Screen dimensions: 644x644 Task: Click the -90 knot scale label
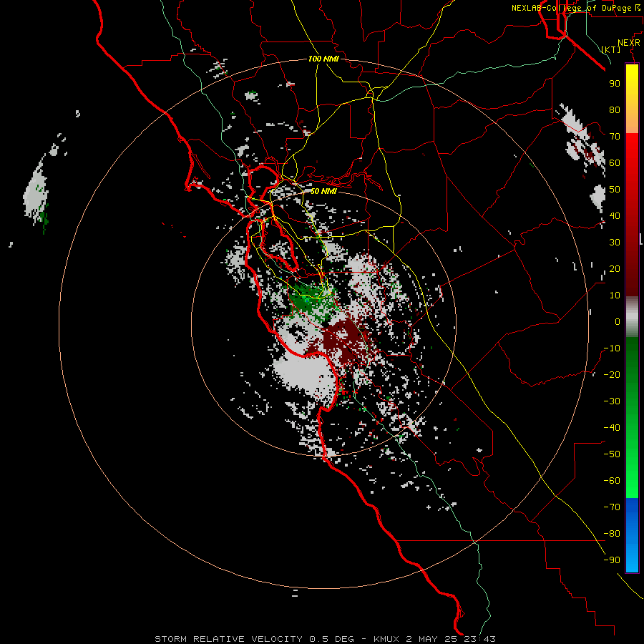(x=612, y=560)
